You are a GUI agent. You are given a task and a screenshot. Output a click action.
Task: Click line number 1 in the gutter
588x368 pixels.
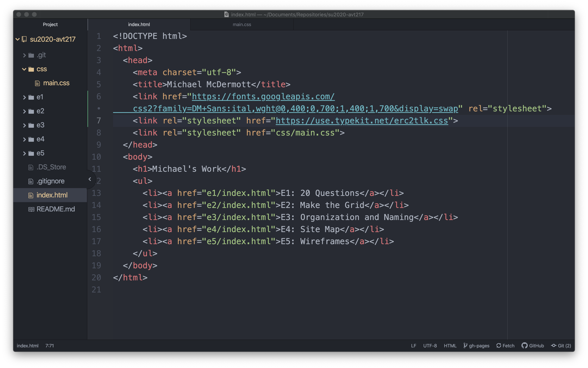(99, 36)
